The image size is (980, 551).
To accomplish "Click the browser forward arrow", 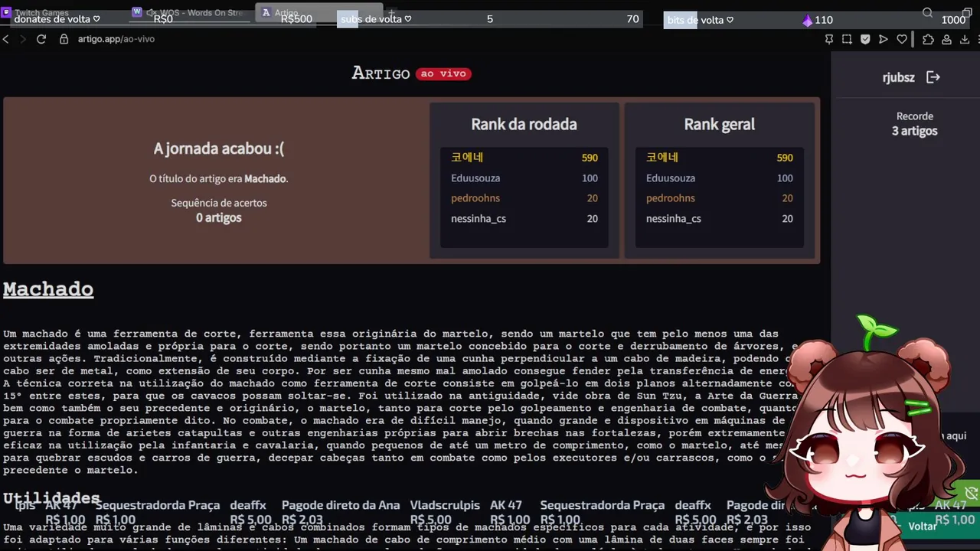I will pos(23,39).
